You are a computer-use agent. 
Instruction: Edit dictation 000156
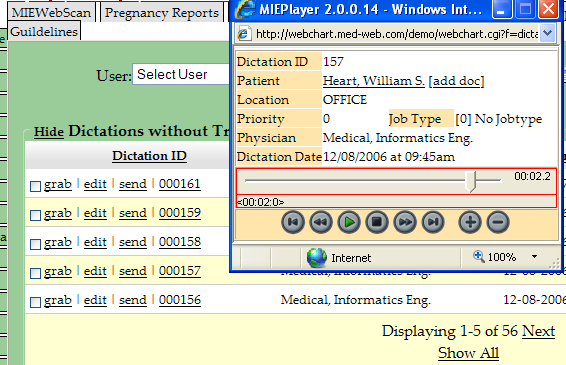click(x=95, y=300)
